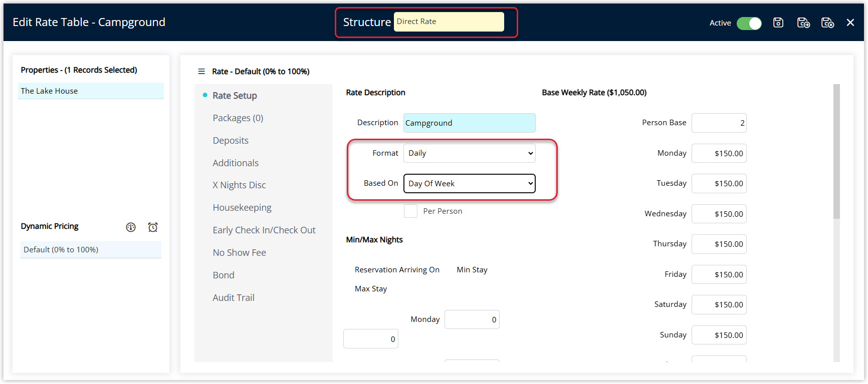Image resolution: width=868 pixels, height=384 pixels.
Task: Close the Edit Rate Table window
Action: coord(850,23)
